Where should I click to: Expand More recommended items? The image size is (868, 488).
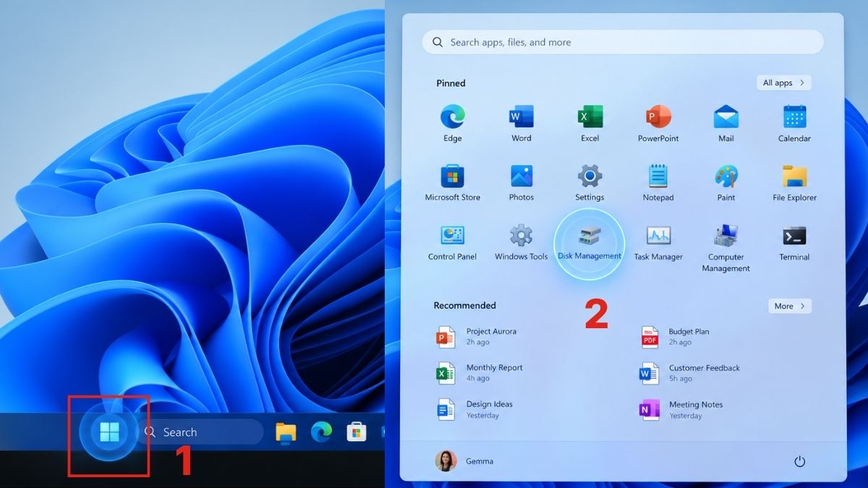pos(790,307)
